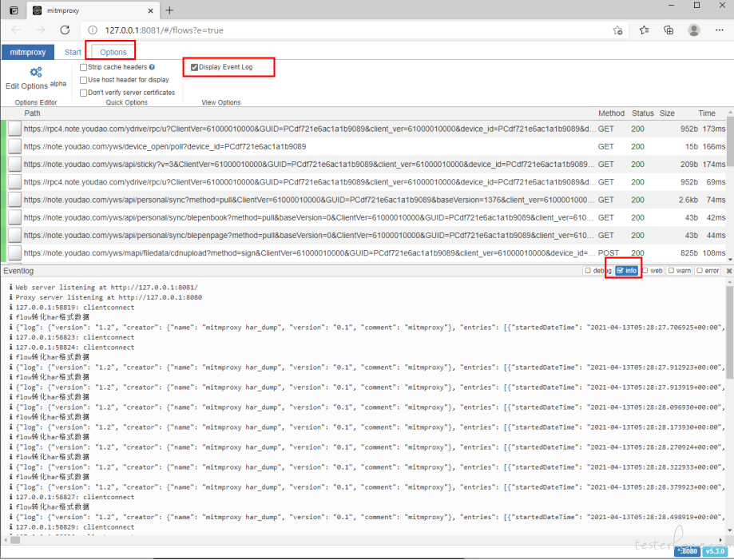Click the 'Web server listening' log line

point(107,288)
